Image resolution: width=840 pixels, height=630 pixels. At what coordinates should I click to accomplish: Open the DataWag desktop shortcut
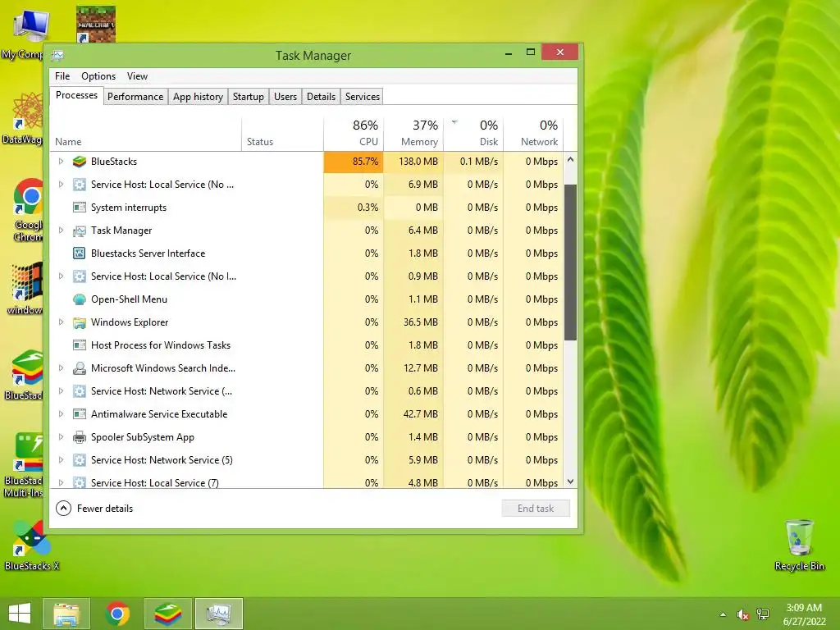(x=24, y=119)
